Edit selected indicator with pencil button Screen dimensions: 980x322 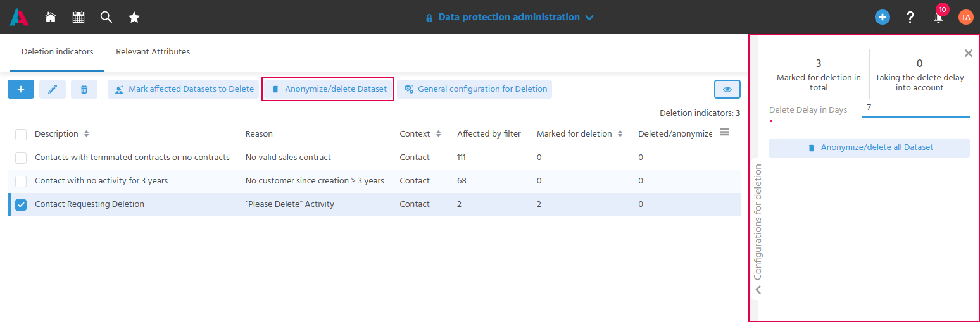pyautogui.click(x=53, y=89)
